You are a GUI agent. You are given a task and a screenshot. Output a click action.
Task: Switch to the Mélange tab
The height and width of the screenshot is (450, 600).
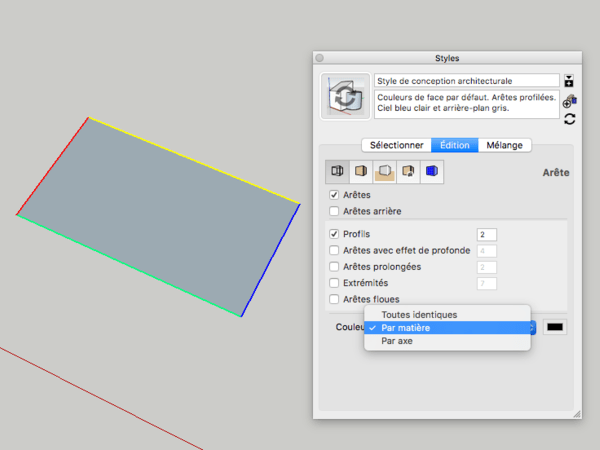[503, 145]
